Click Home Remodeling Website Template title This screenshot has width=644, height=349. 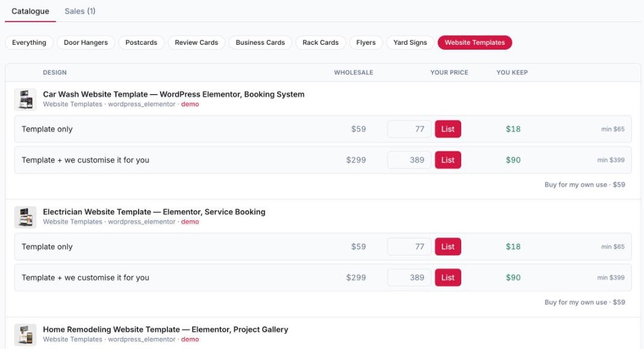tap(166, 329)
